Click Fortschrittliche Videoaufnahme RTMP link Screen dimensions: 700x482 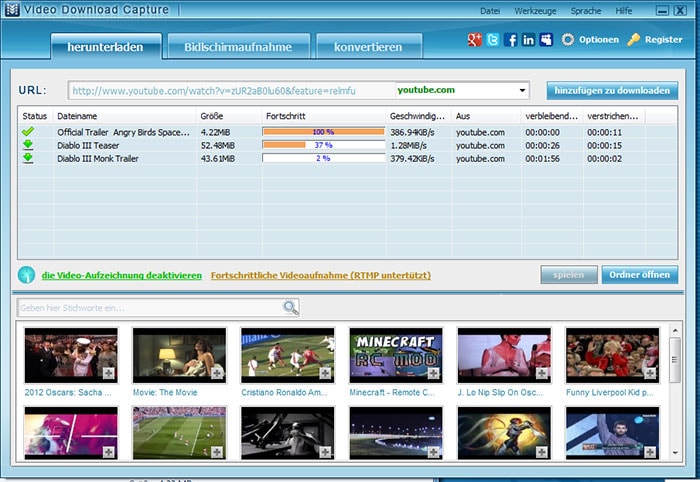(x=321, y=275)
